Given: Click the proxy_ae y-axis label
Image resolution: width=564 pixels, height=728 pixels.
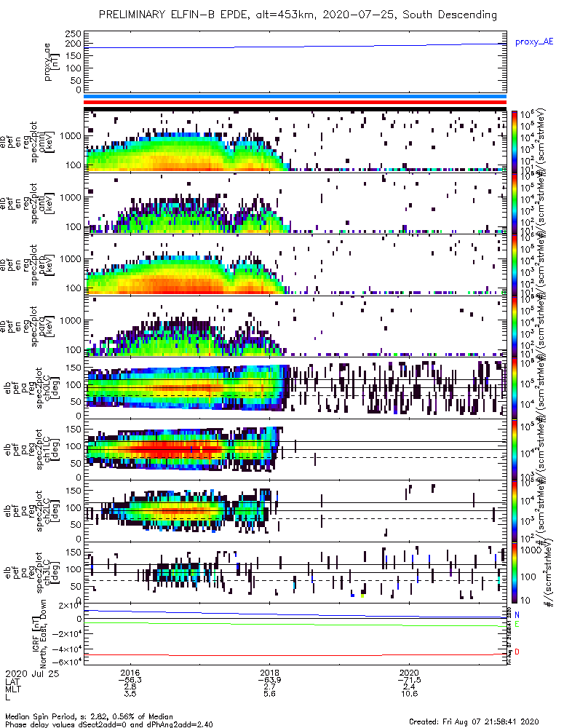Looking at the screenshot, I should click(51, 62).
